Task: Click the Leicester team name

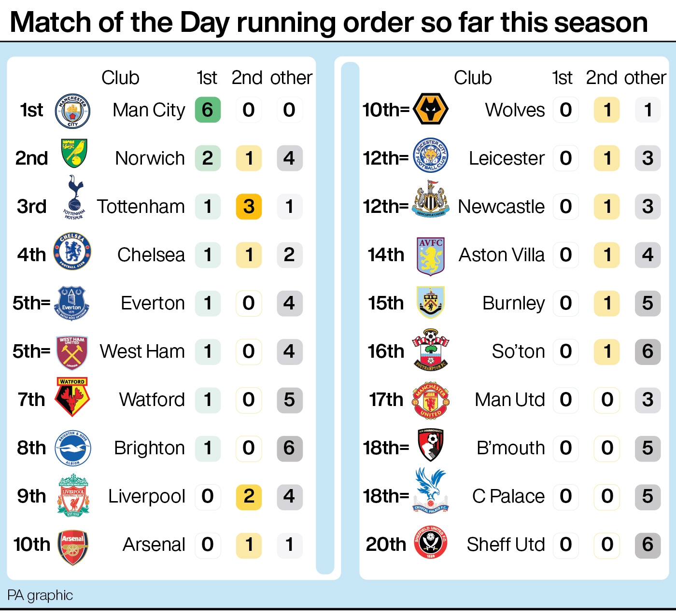Action: 507,158
